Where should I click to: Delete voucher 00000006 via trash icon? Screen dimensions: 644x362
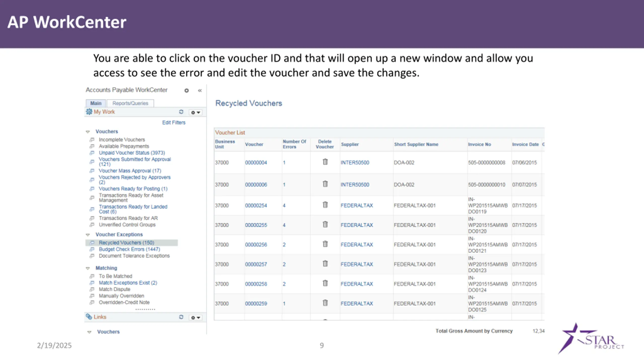(x=325, y=184)
